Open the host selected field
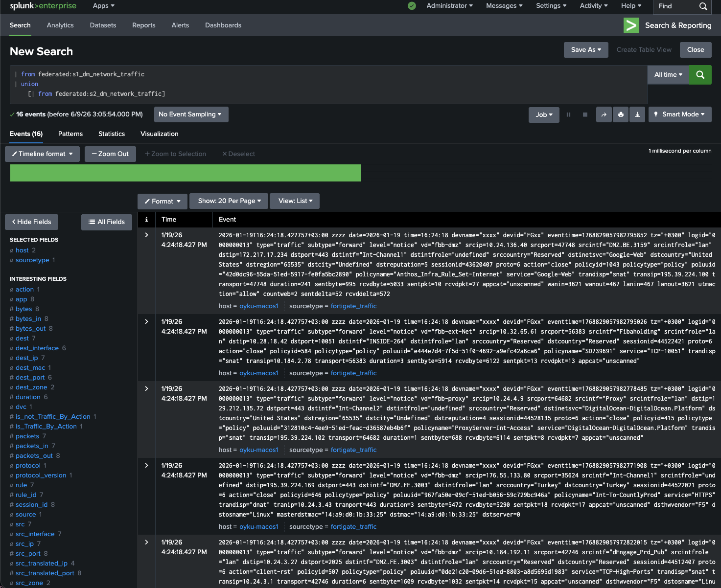The width and height of the screenshot is (721, 588). [22, 250]
